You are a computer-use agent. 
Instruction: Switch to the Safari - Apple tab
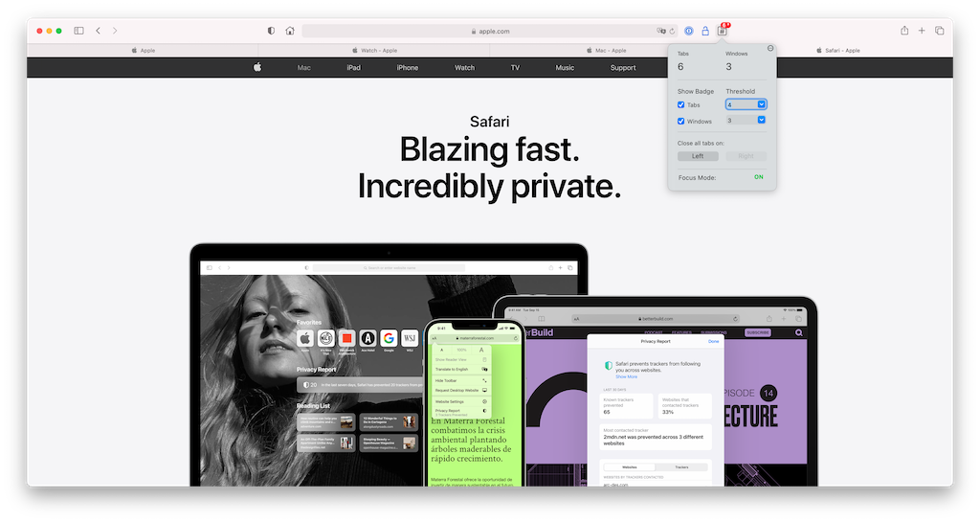[838, 50]
